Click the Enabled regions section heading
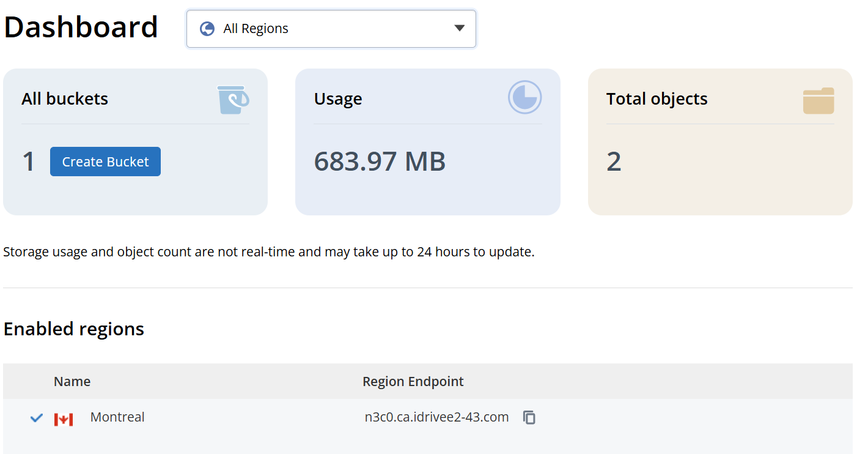 pyautogui.click(x=74, y=329)
